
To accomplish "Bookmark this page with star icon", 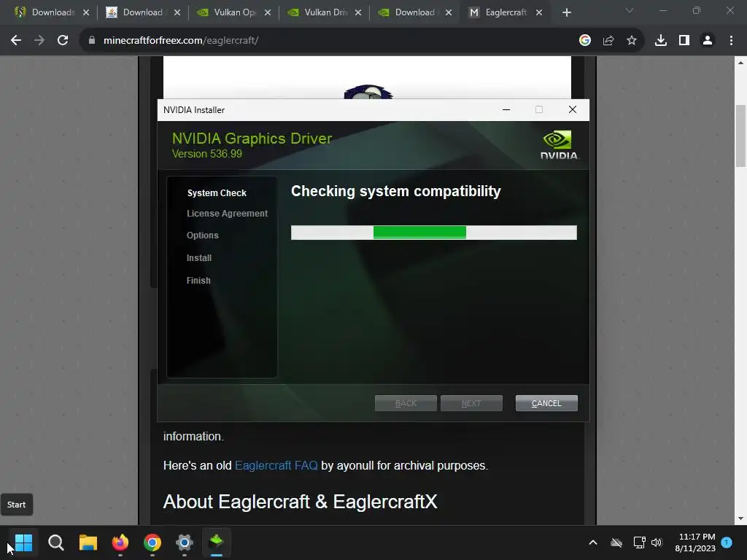I will click(632, 41).
